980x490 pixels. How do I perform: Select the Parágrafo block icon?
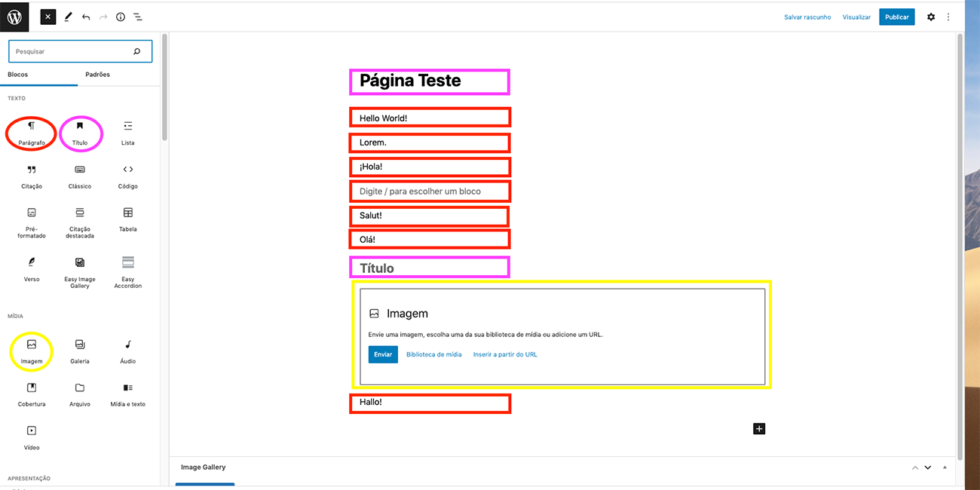click(x=32, y=132)
